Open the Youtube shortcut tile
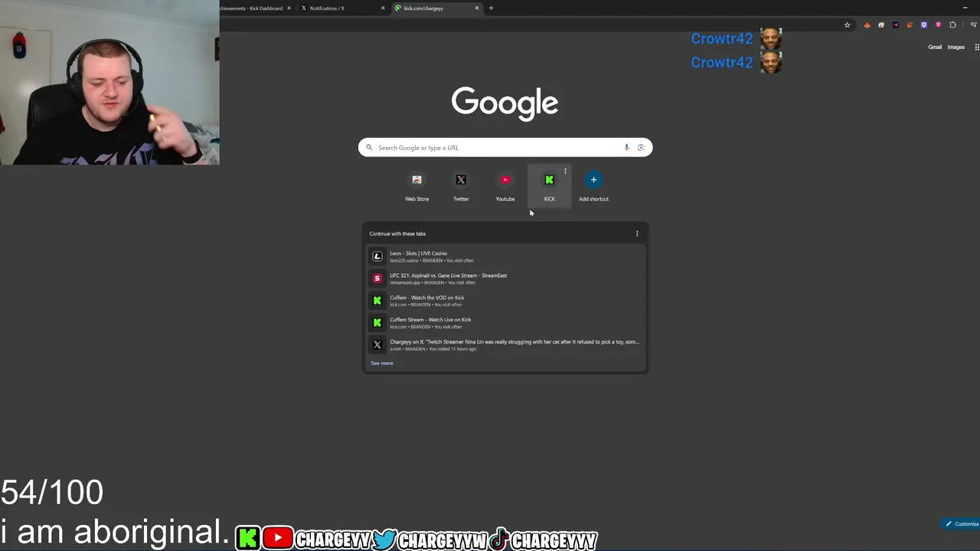The width and height of the screenshot is (980, 551). click(505, 187)
